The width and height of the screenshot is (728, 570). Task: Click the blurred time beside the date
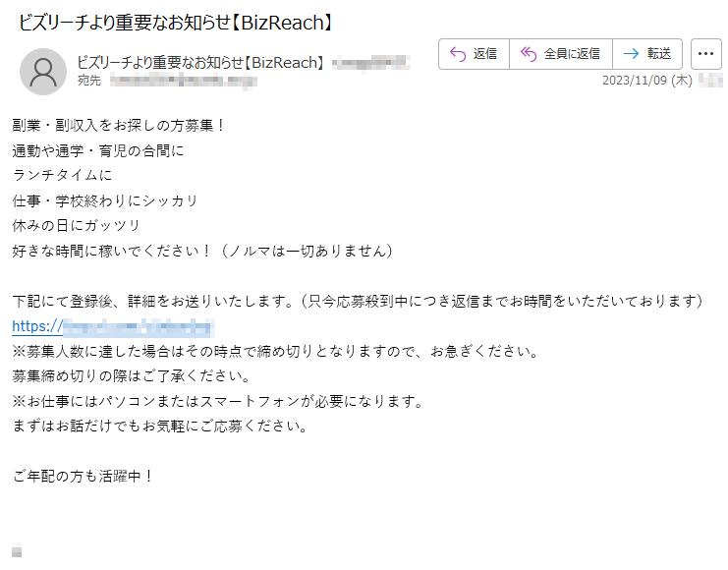tap(710, 81)
